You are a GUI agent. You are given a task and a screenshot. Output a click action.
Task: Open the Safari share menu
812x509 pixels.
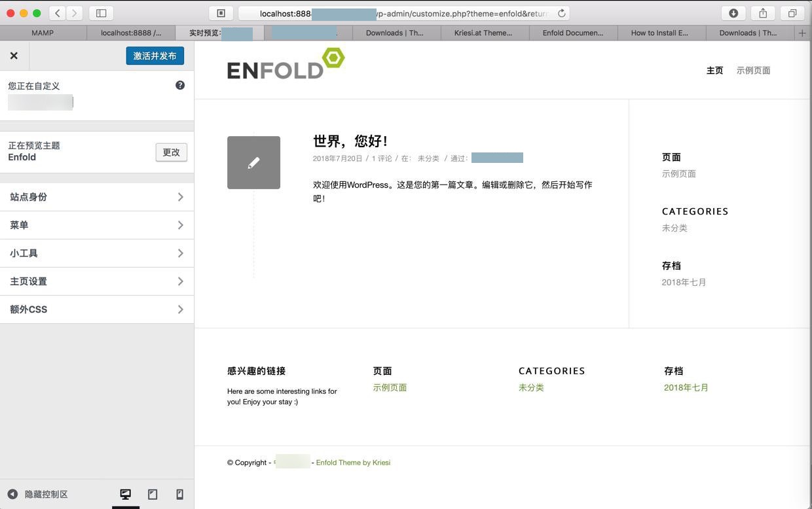tap(763, 13)
